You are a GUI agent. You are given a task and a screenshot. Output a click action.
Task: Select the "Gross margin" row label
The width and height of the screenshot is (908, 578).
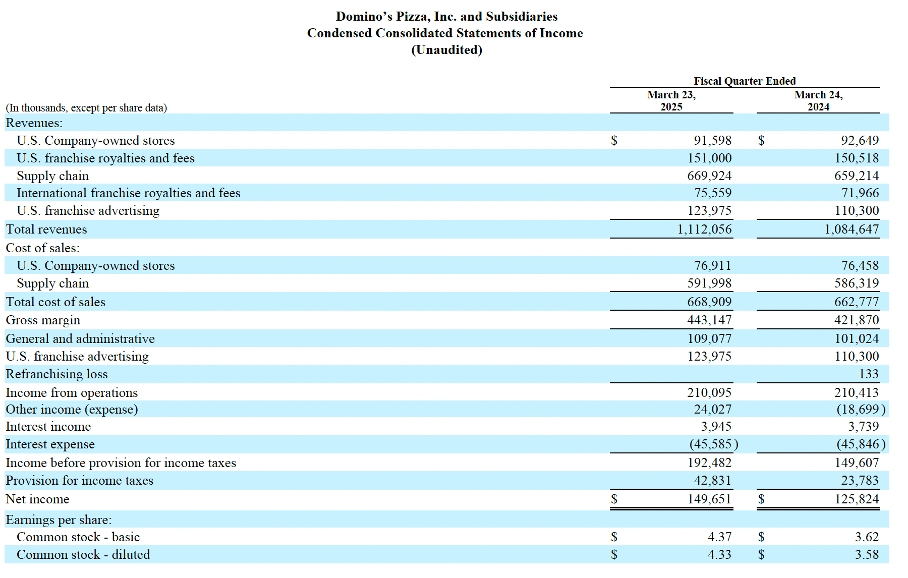point(43,320)
